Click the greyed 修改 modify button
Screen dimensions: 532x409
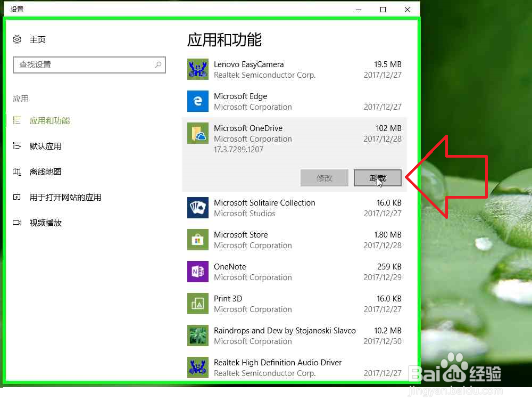[x=325, y=178]
